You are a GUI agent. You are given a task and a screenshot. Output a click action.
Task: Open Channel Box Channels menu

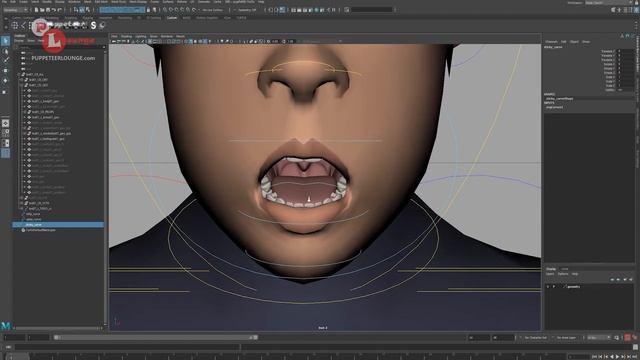(551, 42)
